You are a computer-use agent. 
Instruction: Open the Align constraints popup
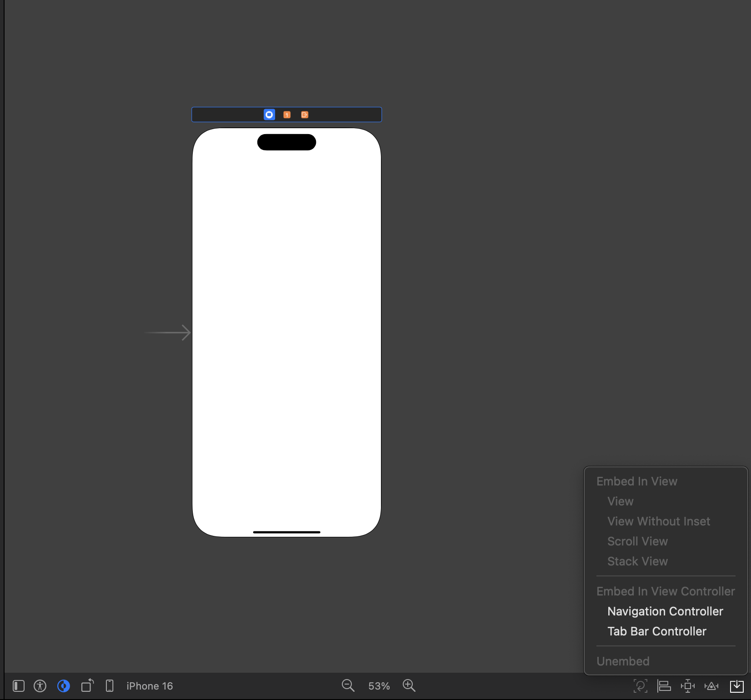click(x=664, y=686)
